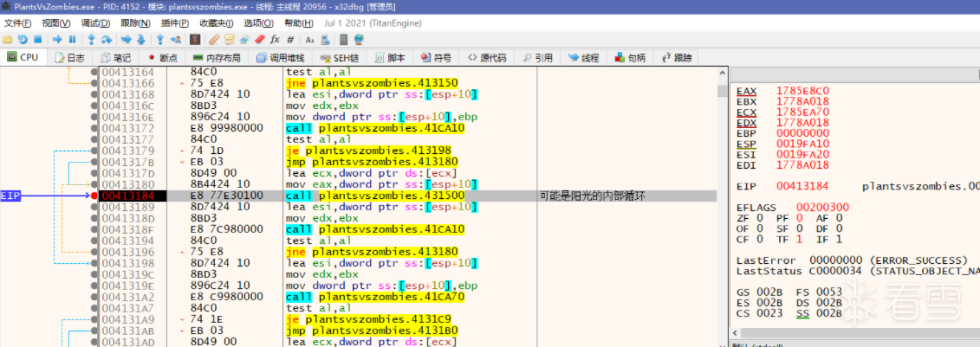This screenshot has height=347, width=980.
Task: Select the ESP register value 0019FA10
Action: coord(802,144)
